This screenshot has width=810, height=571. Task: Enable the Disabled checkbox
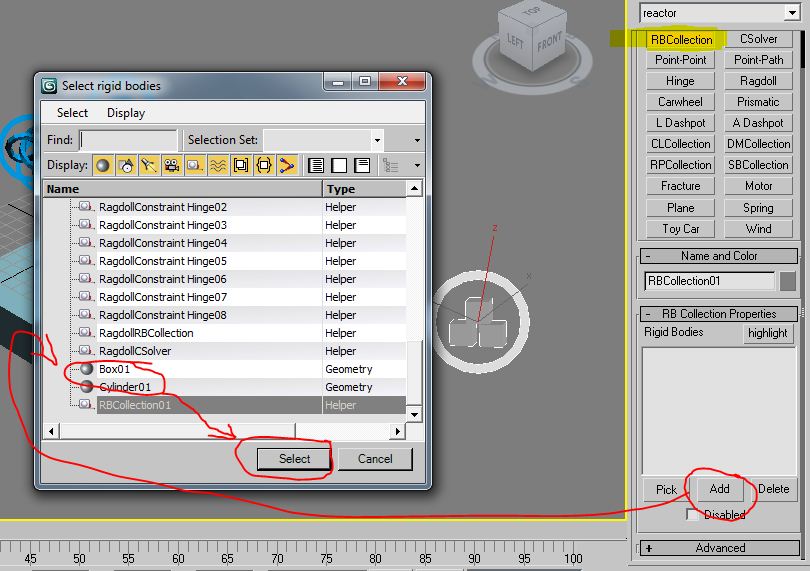(x=692, y=514)
